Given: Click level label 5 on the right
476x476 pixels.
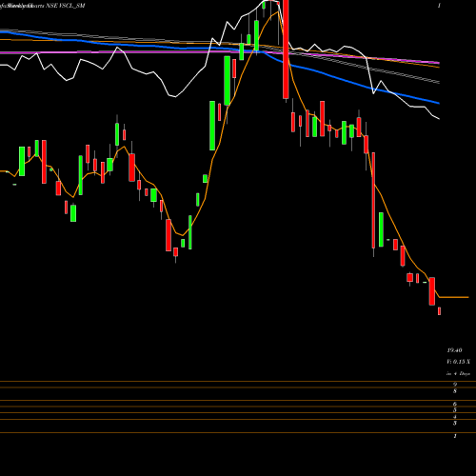Looking at the screenshot, I should (455, 410).
